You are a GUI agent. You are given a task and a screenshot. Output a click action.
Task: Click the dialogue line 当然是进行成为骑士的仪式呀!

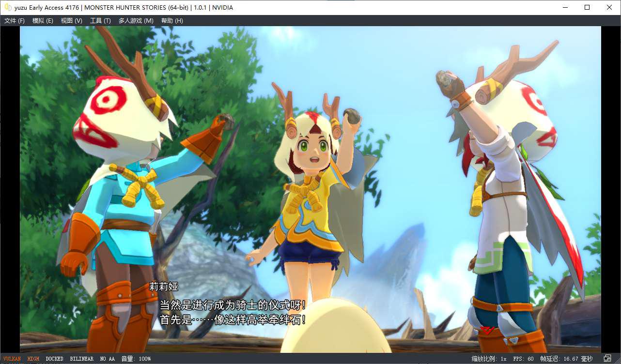click(233, 305)
